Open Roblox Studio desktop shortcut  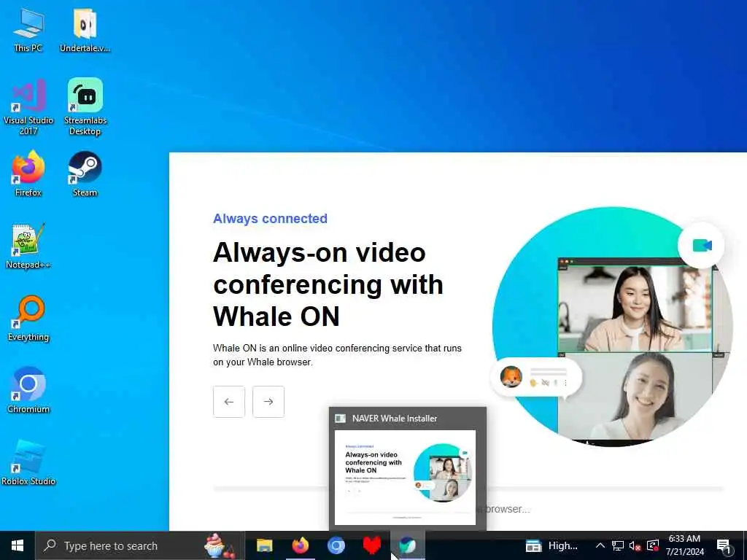coord(28,463)
